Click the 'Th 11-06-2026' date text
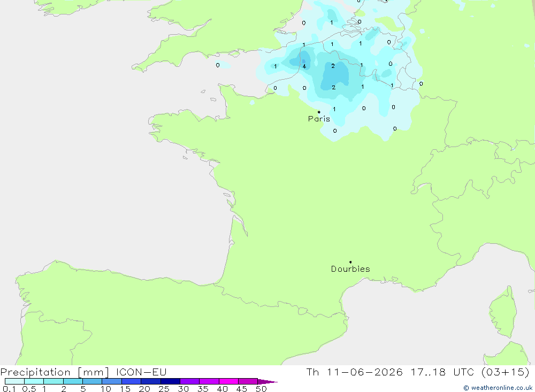This screenshot has width=535, height=392. tap(355, 372)
